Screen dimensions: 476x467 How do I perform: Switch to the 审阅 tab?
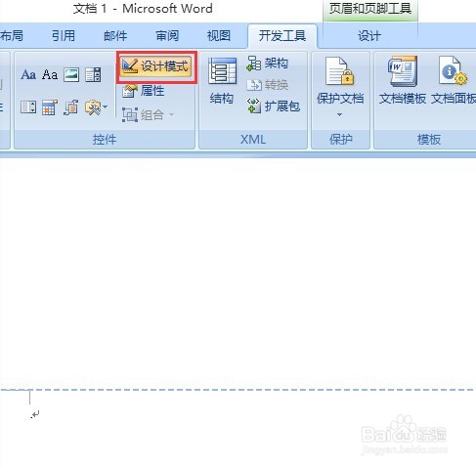(x=167, y=35)
